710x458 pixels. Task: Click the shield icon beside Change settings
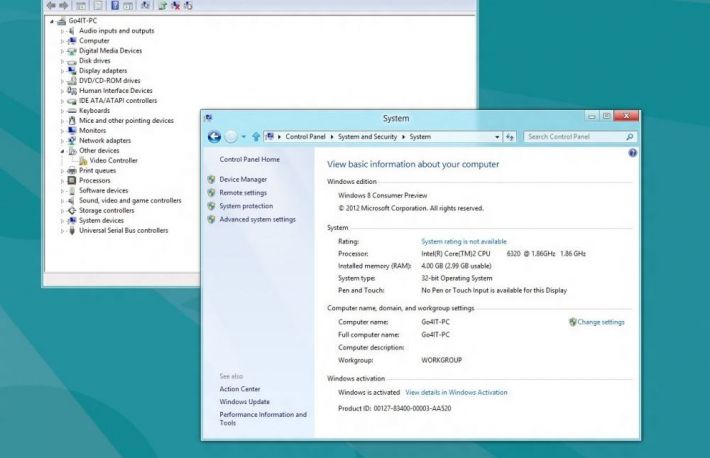click(572, 322)
